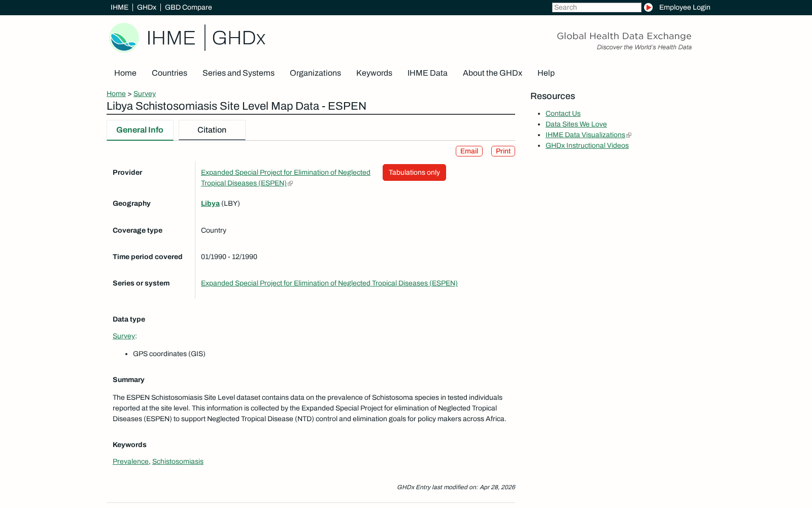Click the '01/1990 - 12/1990' time period value
Viewport: 812px width, 508px height.
point(229,257)
